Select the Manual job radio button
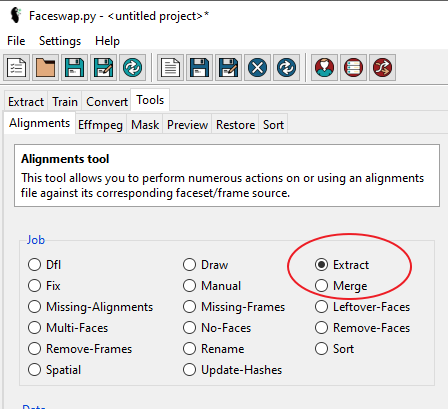 [212, 286]
